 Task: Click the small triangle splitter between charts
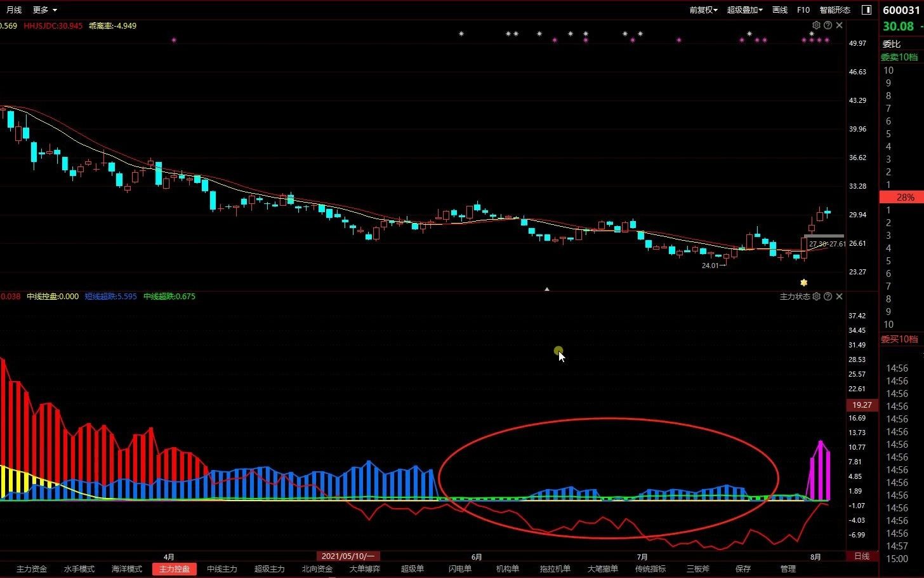point(547,289)
